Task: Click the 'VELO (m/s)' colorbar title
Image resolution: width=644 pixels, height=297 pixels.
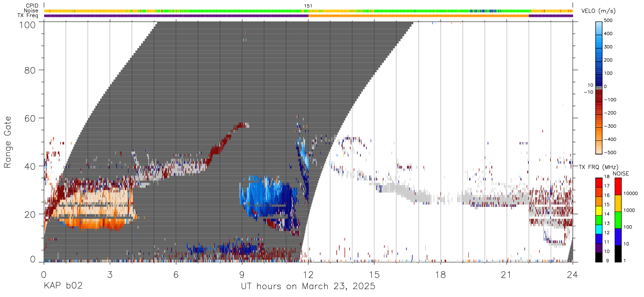Action: pyautogui.click(x=599, y=12)
